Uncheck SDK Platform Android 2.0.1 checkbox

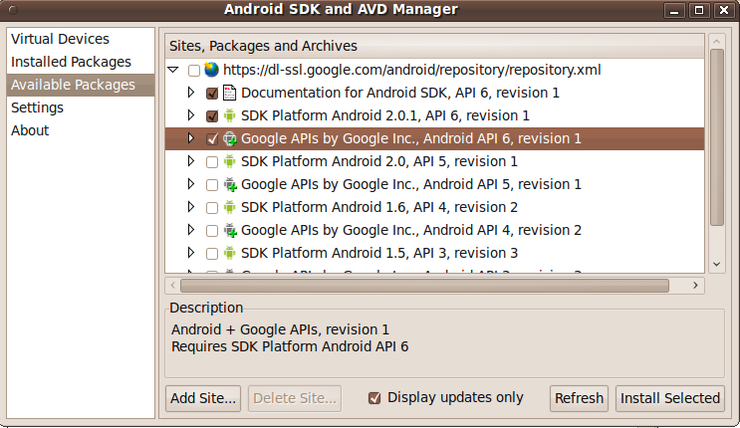(x=212, y=116)
